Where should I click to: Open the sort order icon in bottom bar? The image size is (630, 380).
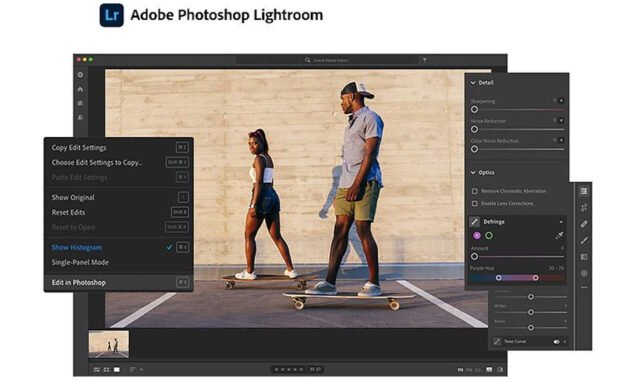click(x=133, y=370)
